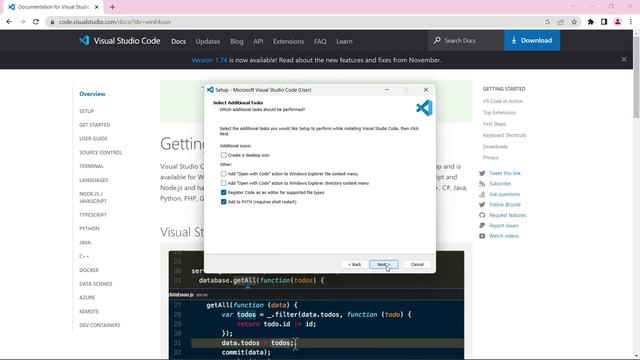
Task: Bookmark this page with the star icon
Action: [x=574, y=22]
